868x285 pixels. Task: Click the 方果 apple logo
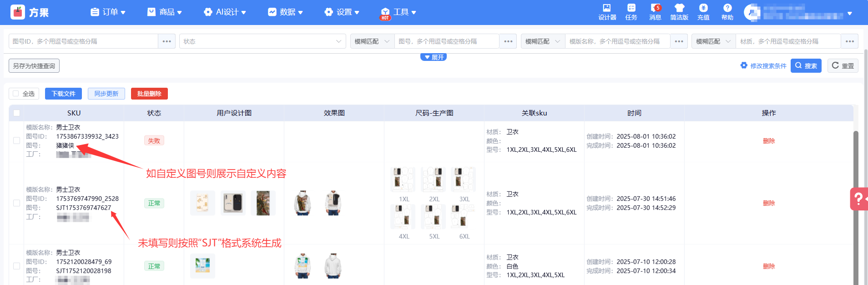(x=18, y=12)
